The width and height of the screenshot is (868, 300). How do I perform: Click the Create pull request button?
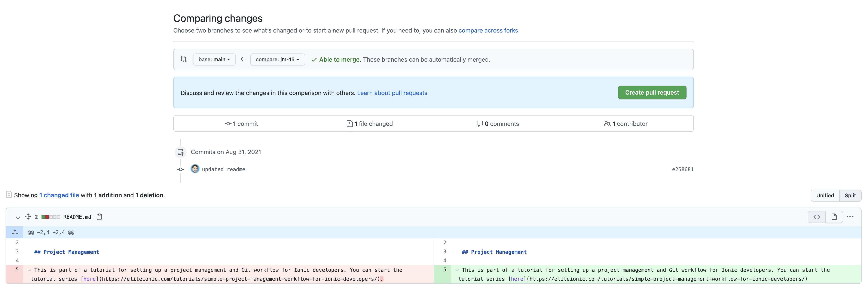click(652, 92)
